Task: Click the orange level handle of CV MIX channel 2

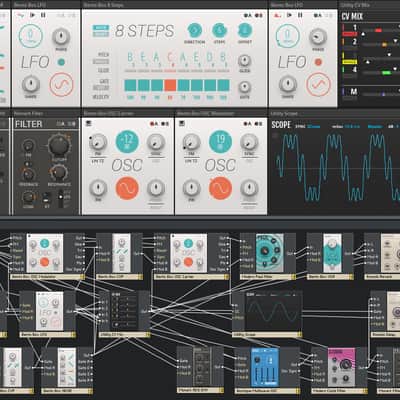Action: point(384,44)
